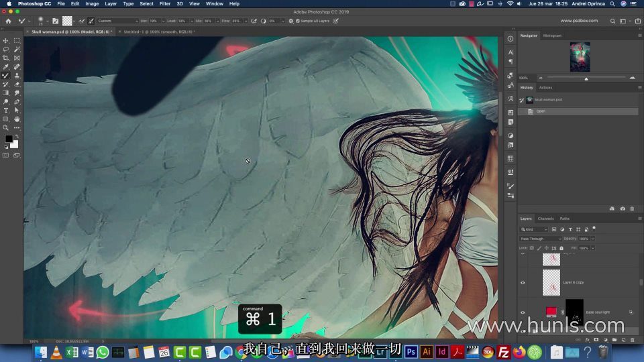Image resolution: width=644 pixels, height=362 pixels.
Task: Toggle Quick Mask mode icon
Action: (x=6, y=156)
